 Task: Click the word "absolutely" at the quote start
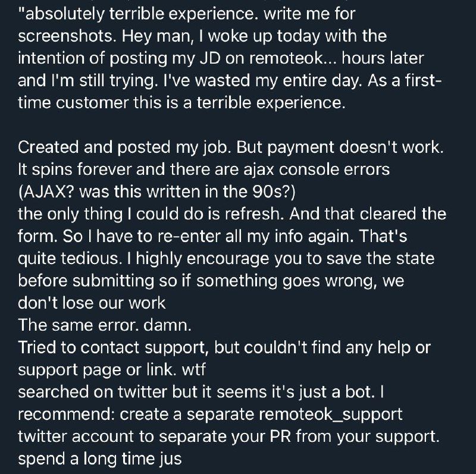pos(65,14)
